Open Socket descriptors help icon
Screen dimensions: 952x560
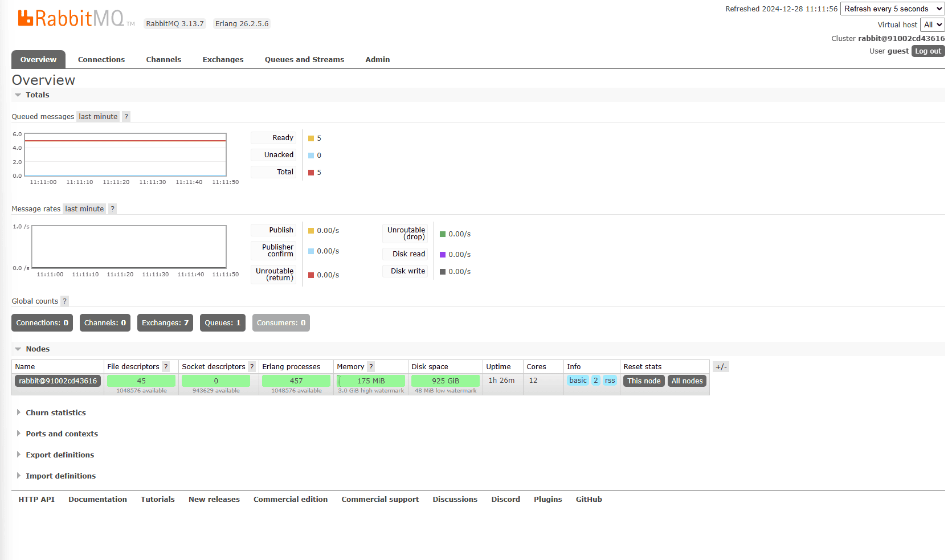252,366
